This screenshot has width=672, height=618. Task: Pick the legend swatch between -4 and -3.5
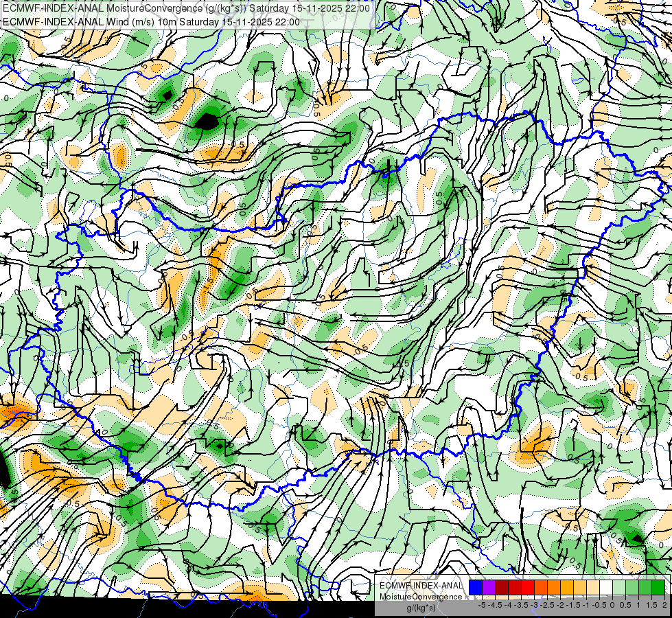click(x=515, y=587)
